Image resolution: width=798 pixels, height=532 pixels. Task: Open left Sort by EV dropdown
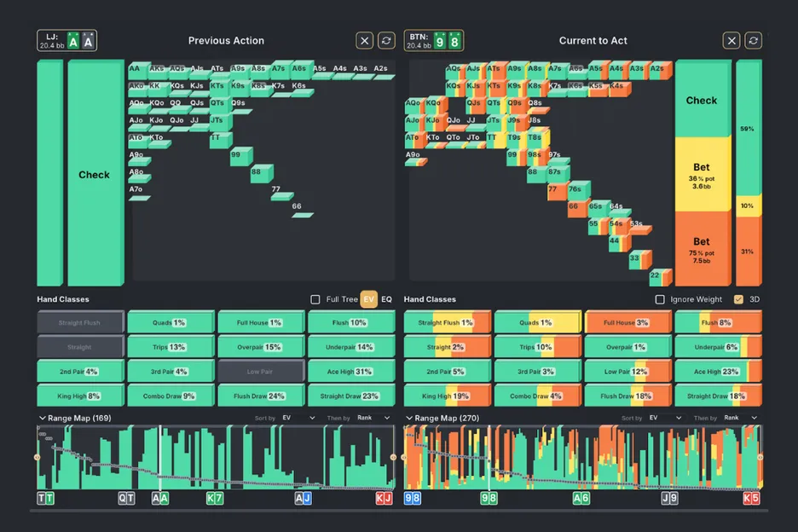point(299,418)
